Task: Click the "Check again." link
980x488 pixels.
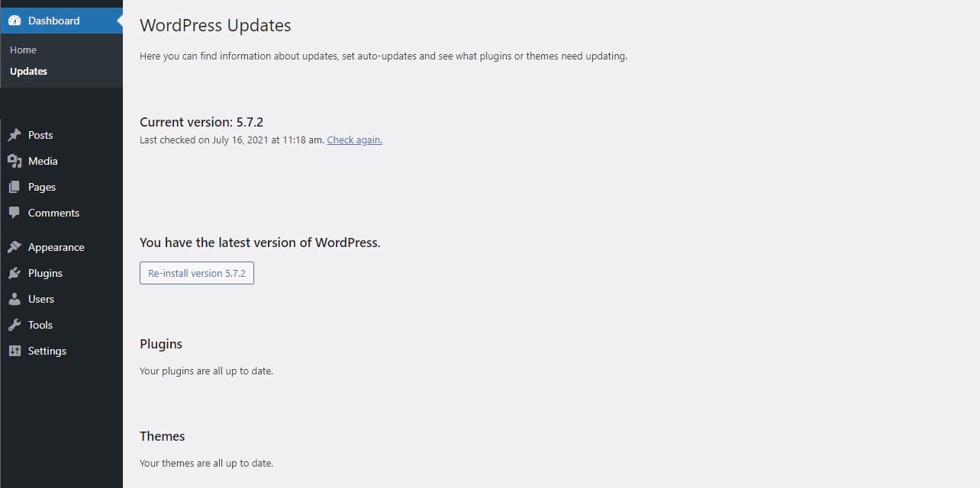Action: point(354,140)
